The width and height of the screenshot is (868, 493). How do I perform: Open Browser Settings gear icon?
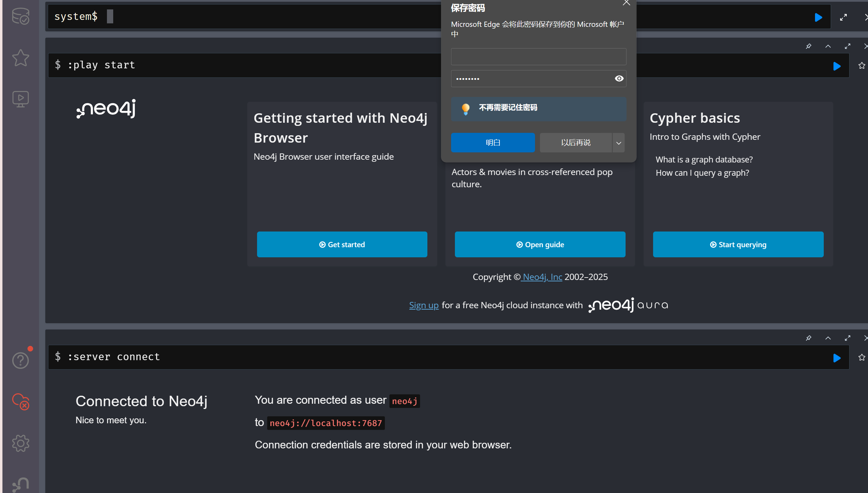click(x=21, y=443)
